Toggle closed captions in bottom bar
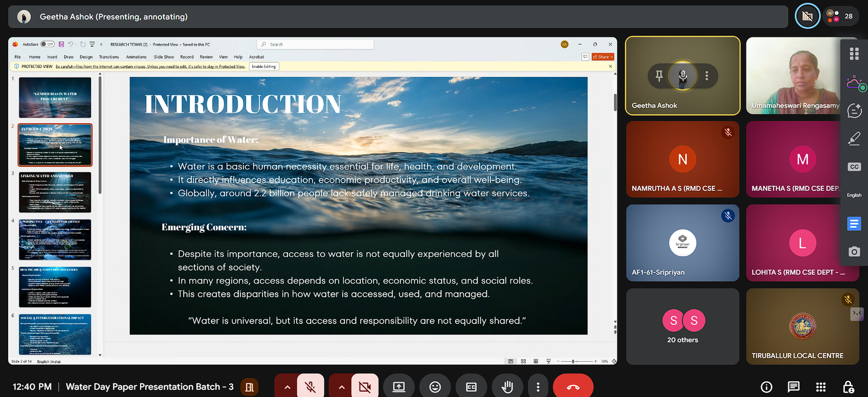 click(x=471, y=387)
